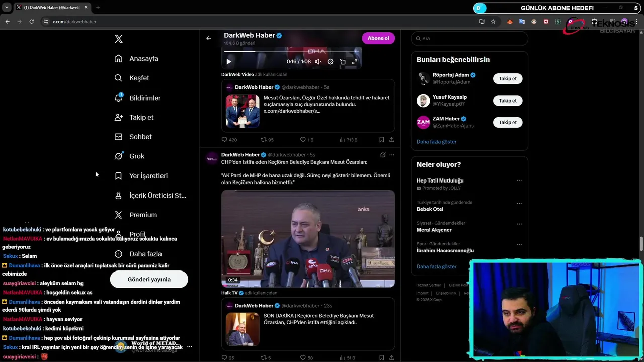Click the Ara search field
This screenshot has width=644, height=362.
click(x=469, y=38)
